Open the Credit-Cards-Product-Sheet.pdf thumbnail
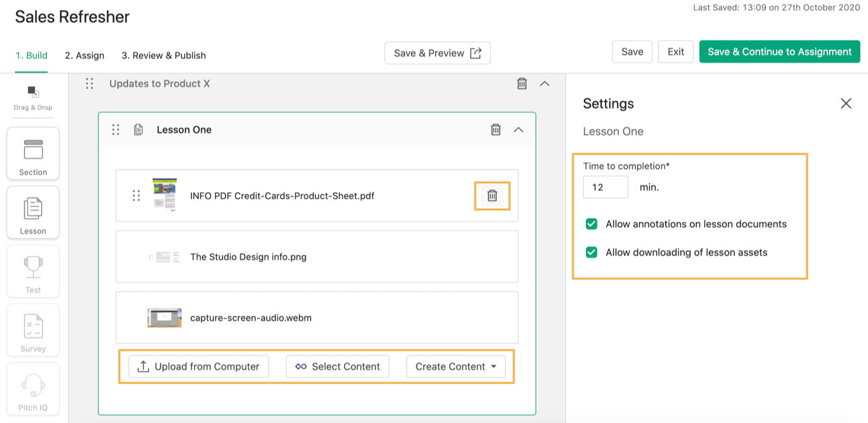The width and height of the screenshot is (868, 423). 164,195
